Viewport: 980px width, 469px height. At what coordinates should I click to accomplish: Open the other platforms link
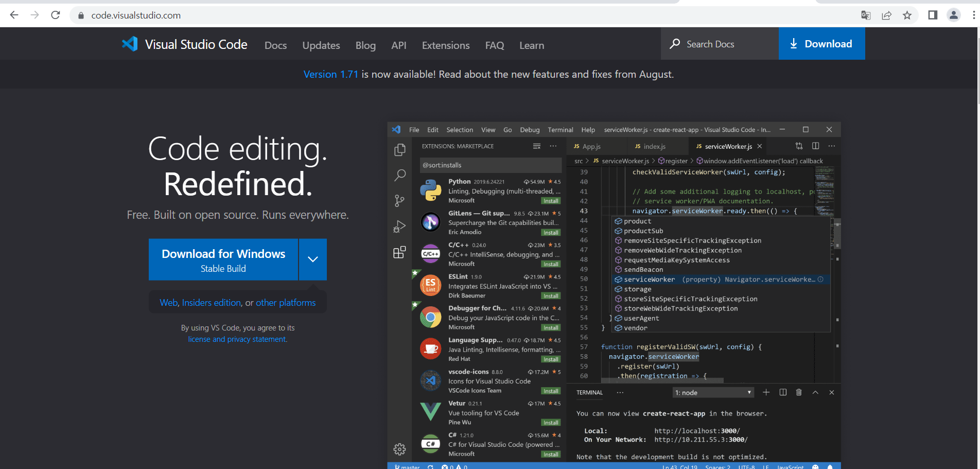[x=286, y=303]
